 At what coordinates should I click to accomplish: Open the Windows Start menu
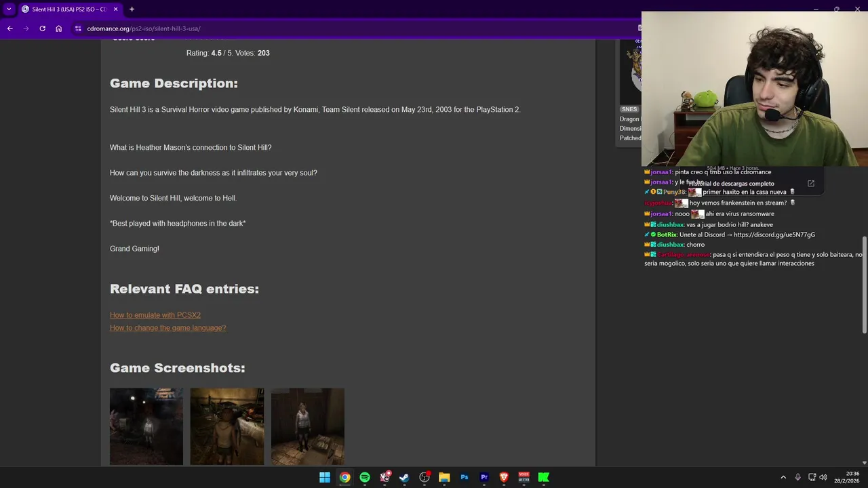[325, 477]
